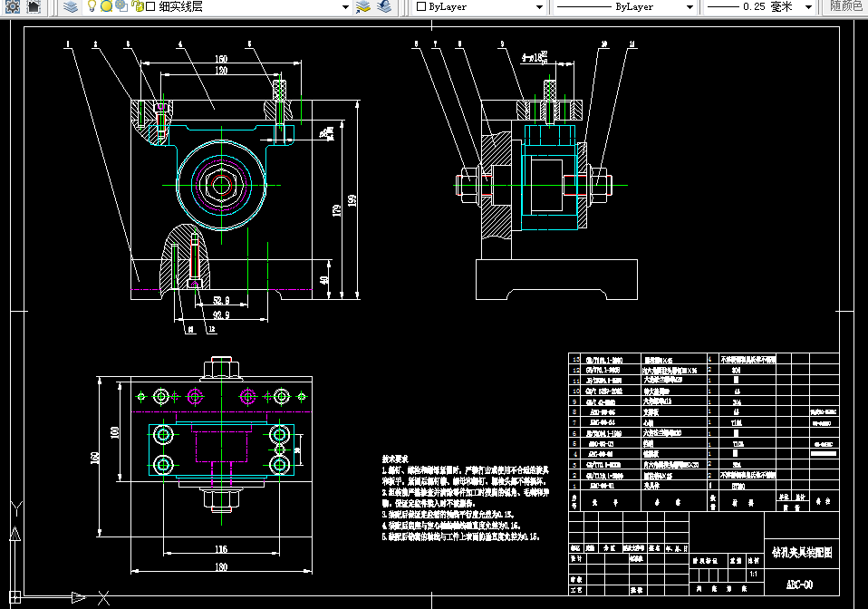Open the Layer Properties Manager icon
This screenshot has width=868, height=609.
pos(72,6)
